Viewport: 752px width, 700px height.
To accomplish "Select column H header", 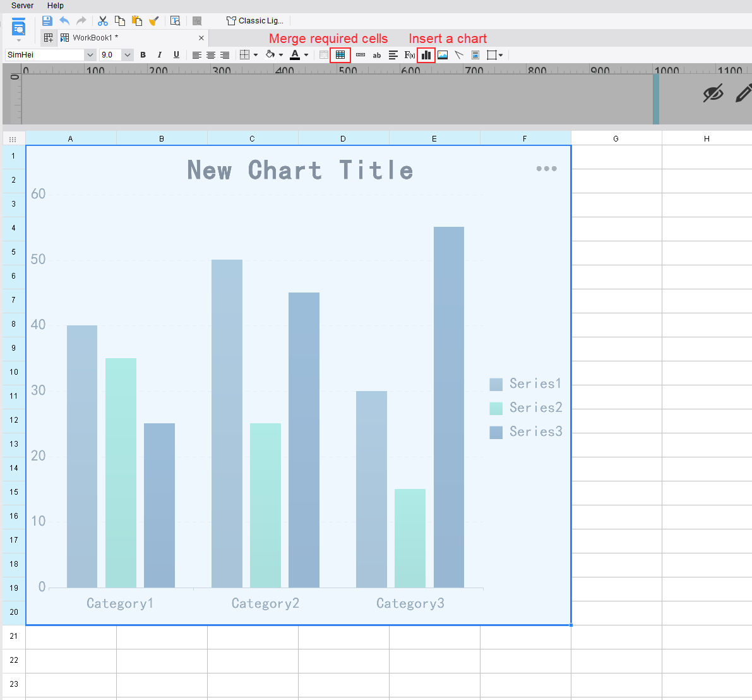I will [707, 138].
